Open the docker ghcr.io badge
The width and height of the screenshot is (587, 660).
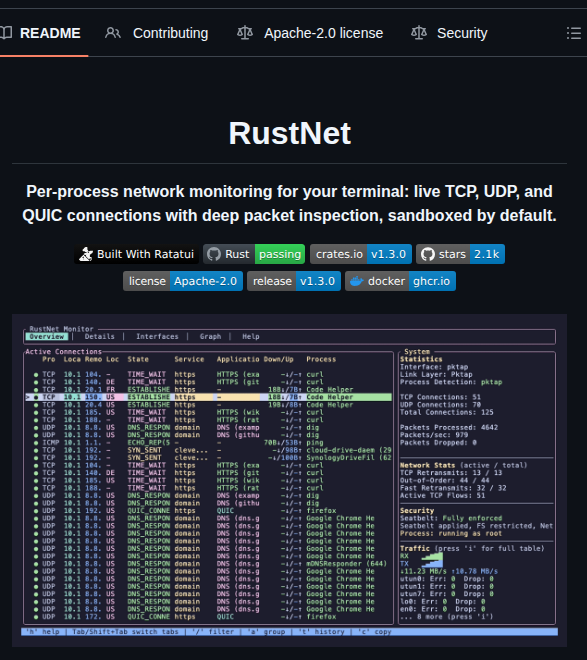point(400,281)
